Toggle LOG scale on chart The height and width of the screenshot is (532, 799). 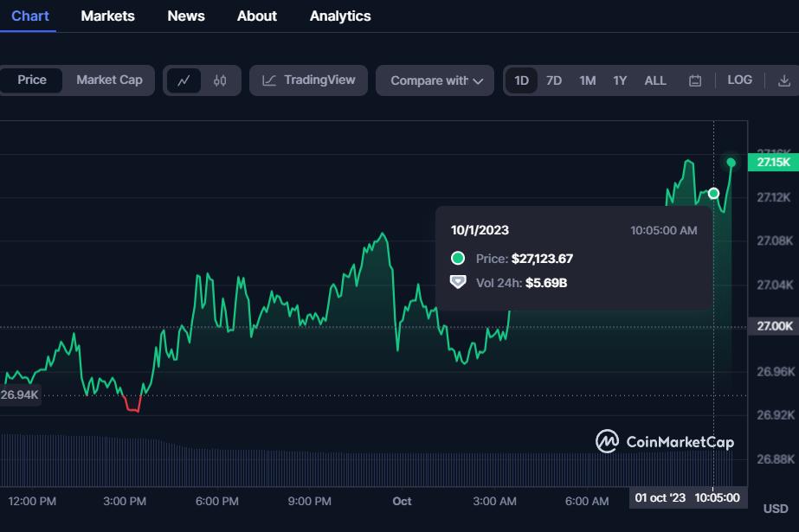(x=739, y=80)
